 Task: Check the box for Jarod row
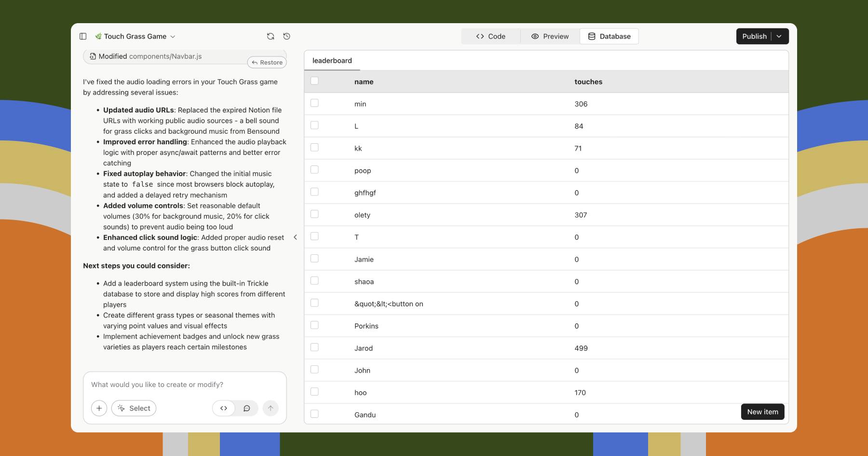point(314,347)
